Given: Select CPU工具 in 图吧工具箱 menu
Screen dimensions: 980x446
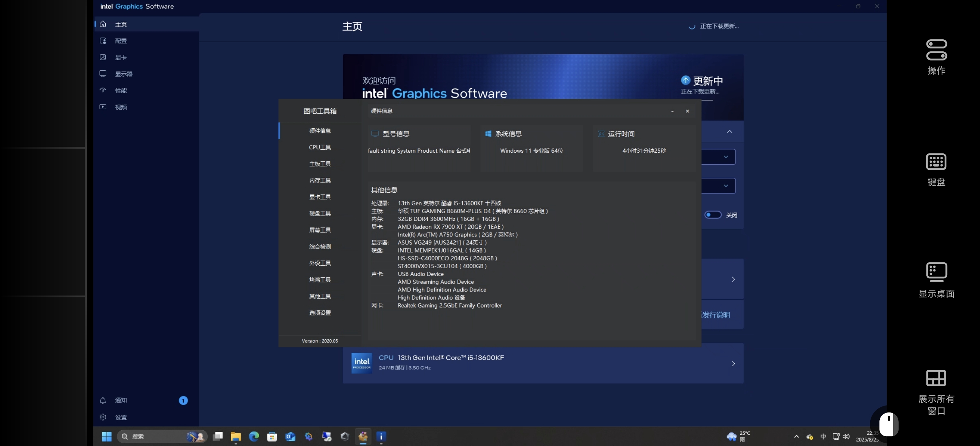Looking at the screenshot, I should point(320,147).
